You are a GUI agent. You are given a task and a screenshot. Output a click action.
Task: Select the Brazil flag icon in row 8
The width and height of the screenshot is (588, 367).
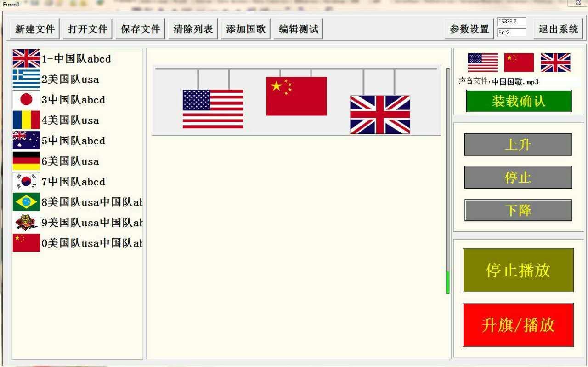pyautogui.click(x=26, y=201)
